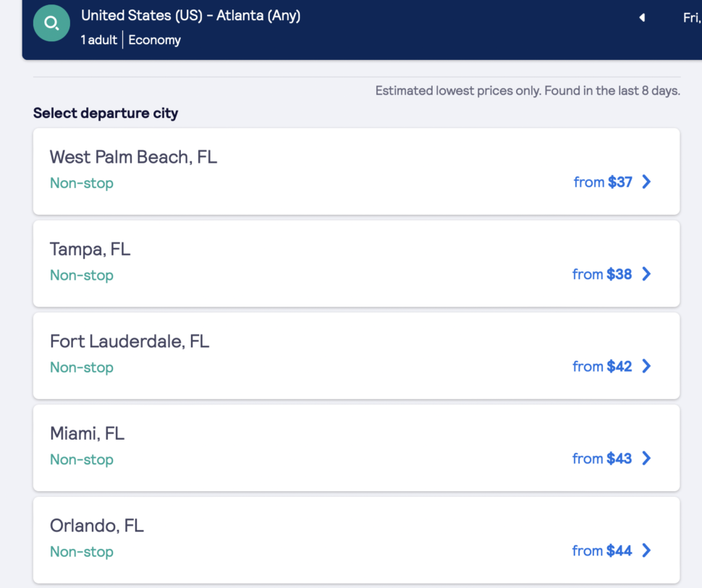702x588 pixels.
Task: Select the back arrow to view previous date
Action: pos(641,17)
